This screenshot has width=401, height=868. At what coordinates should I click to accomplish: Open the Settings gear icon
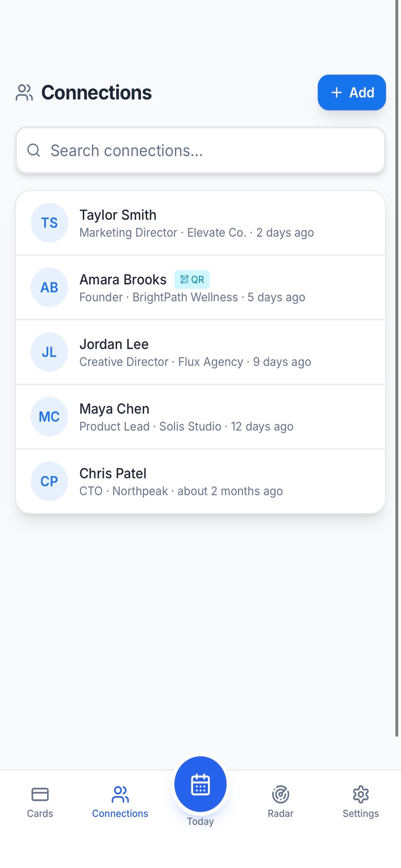tap(361, 794)
